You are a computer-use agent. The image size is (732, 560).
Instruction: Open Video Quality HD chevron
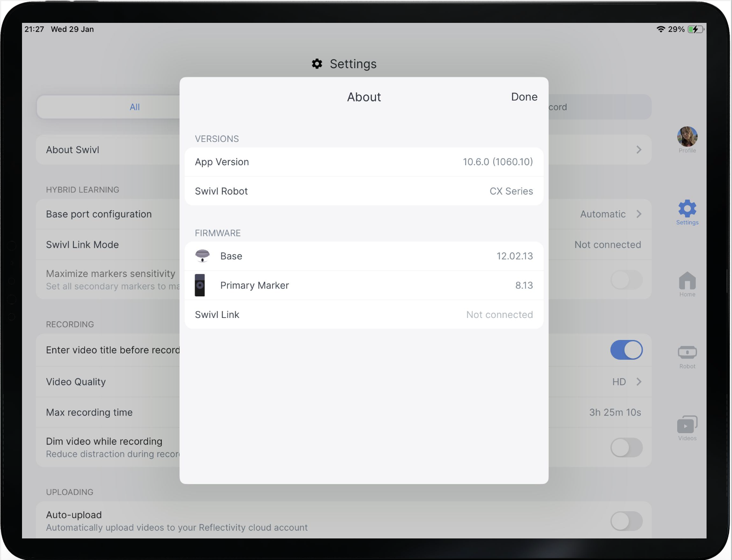point(639,382)
